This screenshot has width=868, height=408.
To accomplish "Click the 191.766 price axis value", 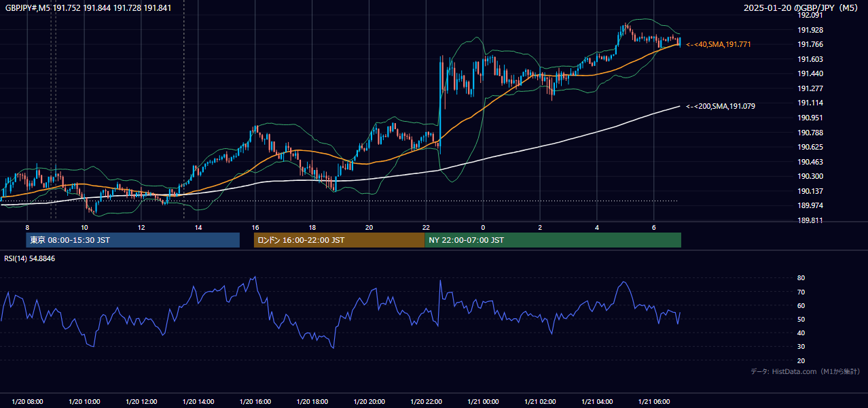I will (x=810, y=44).
